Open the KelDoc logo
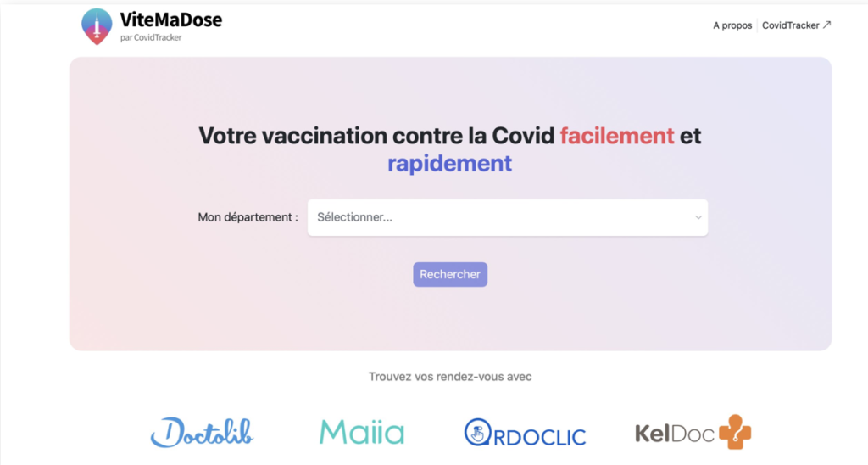The width and height of the screenshot is (868, 465). pos(693,432)
